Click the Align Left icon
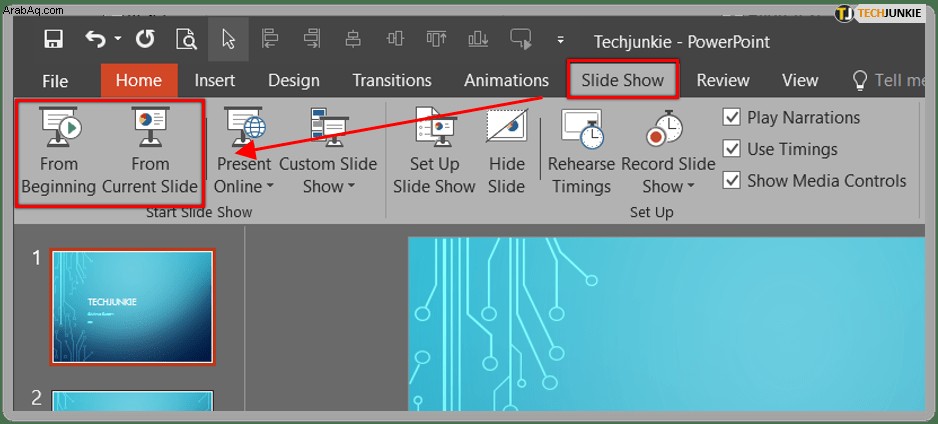Viewport: 938px width, 424px height. [270, 39]
